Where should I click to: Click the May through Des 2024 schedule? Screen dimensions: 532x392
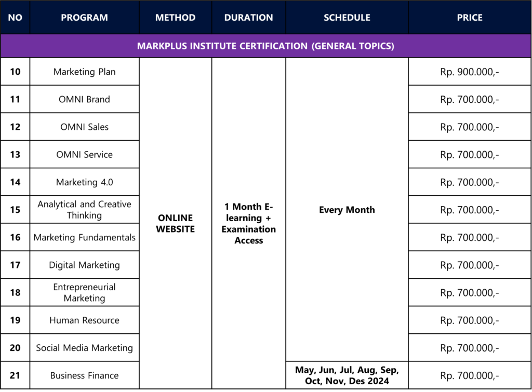pyautogui.click(x=347, y=375)
